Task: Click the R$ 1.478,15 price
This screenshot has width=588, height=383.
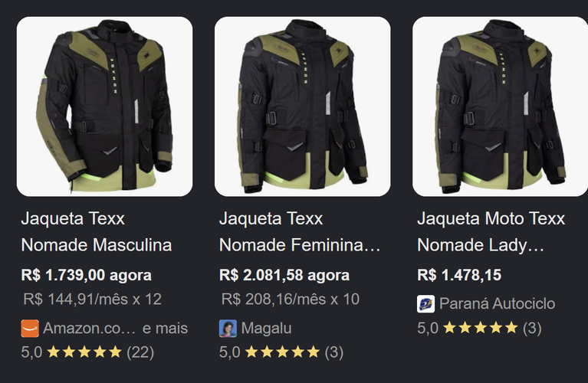Action: (459, 275)
